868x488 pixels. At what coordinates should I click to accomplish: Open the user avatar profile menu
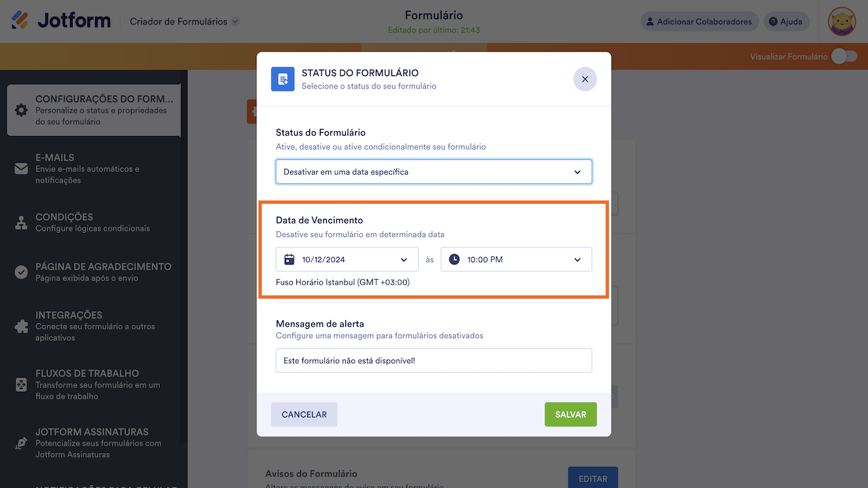click(x=842, y=22)
